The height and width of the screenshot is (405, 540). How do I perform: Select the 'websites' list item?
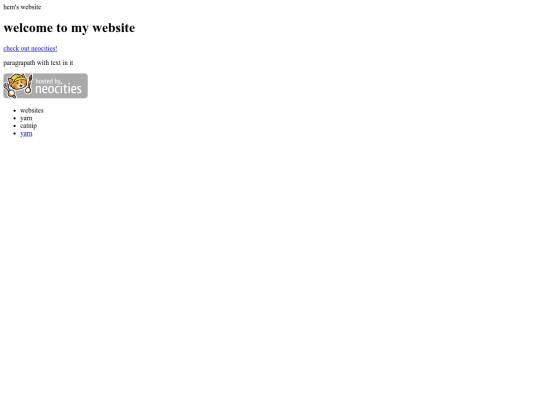tap(32, 111)
